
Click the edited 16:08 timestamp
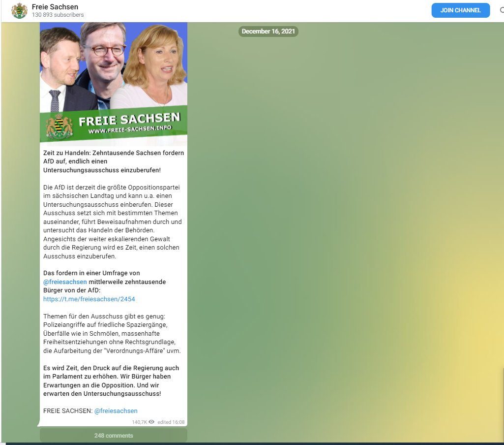point(171,422)
